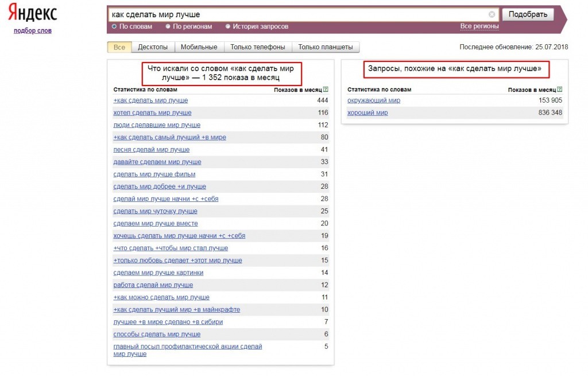Open the 'Только телефоны' tab
The height and width of the screenshot is (377, 588).
(258, 47)
